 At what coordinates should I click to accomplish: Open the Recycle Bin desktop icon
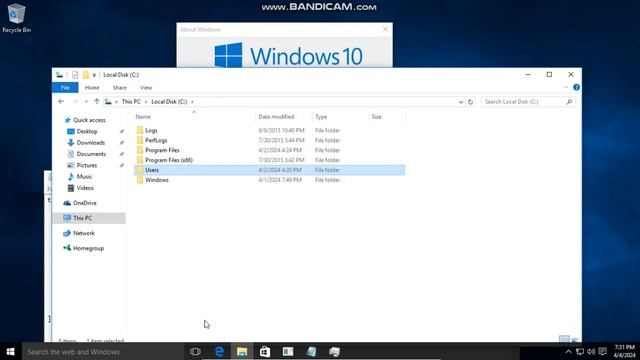click(x=16, y=18)
